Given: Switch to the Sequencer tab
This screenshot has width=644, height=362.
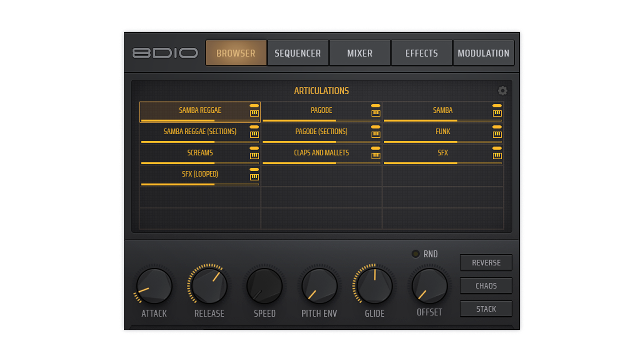Looking at the screenshot, I should click(298, 53).
